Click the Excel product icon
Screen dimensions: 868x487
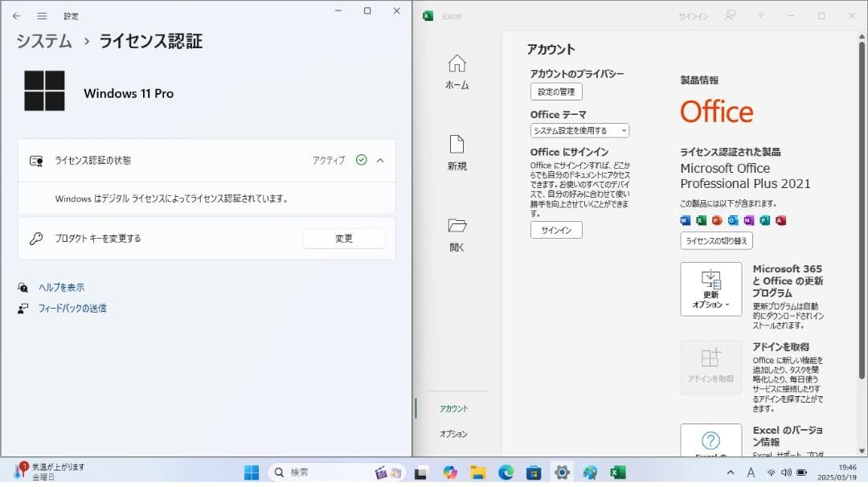click(702, 220)
